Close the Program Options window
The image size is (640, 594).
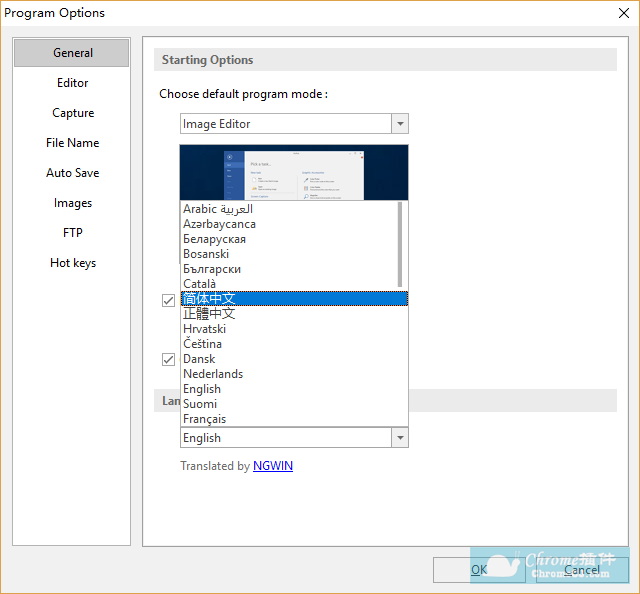click(623, 13)
